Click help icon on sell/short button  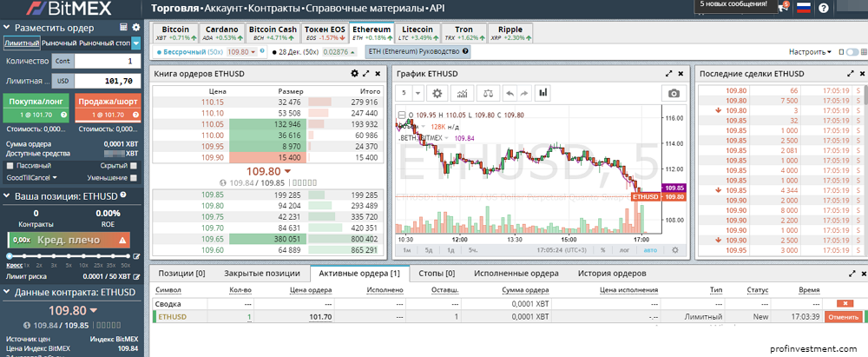coord(135,115)
